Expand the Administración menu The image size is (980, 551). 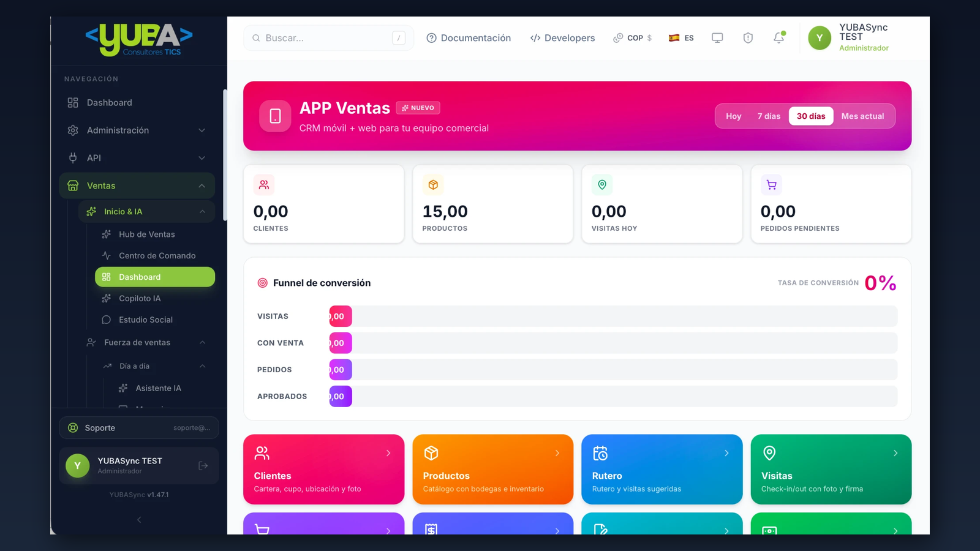tap(137, 130)
